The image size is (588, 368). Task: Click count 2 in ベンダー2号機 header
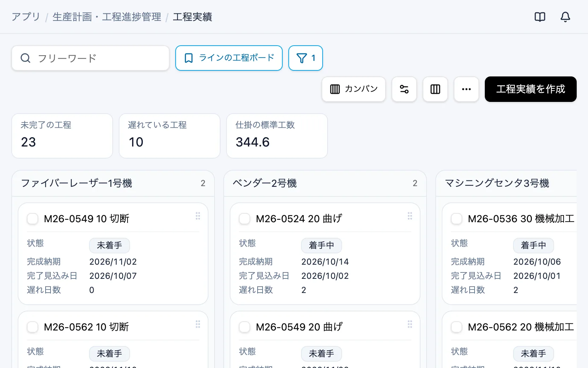(415, 183)
